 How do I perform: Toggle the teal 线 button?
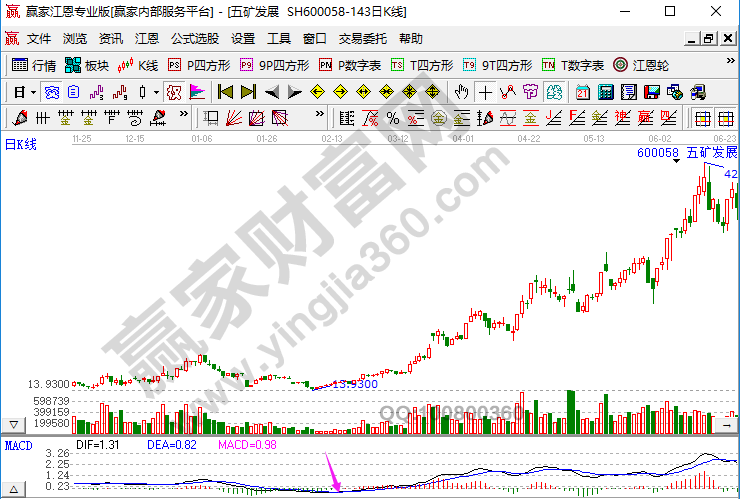pyautogui.click(x=554, y=92)
